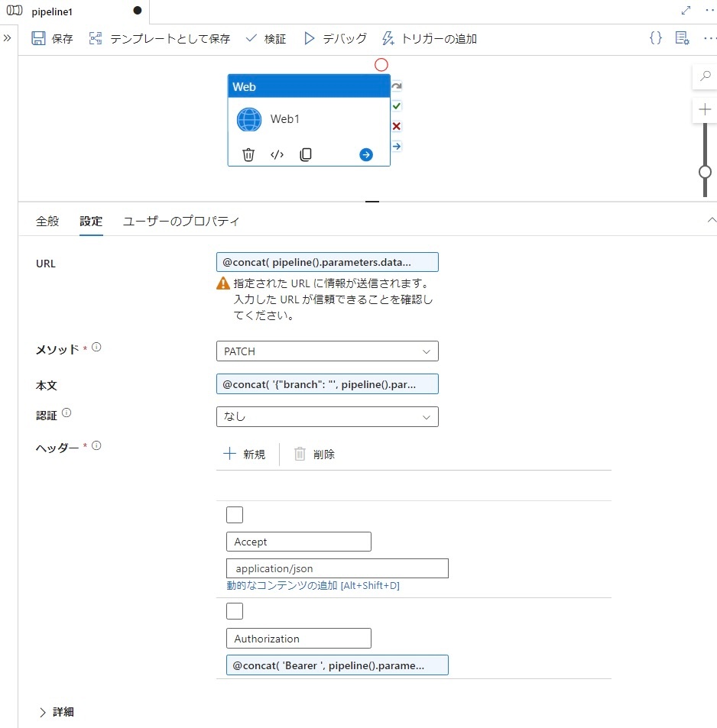Click the Web activity header title
Image resolution: width=717 pixels, height=728 pixels.
pos(309,86)
